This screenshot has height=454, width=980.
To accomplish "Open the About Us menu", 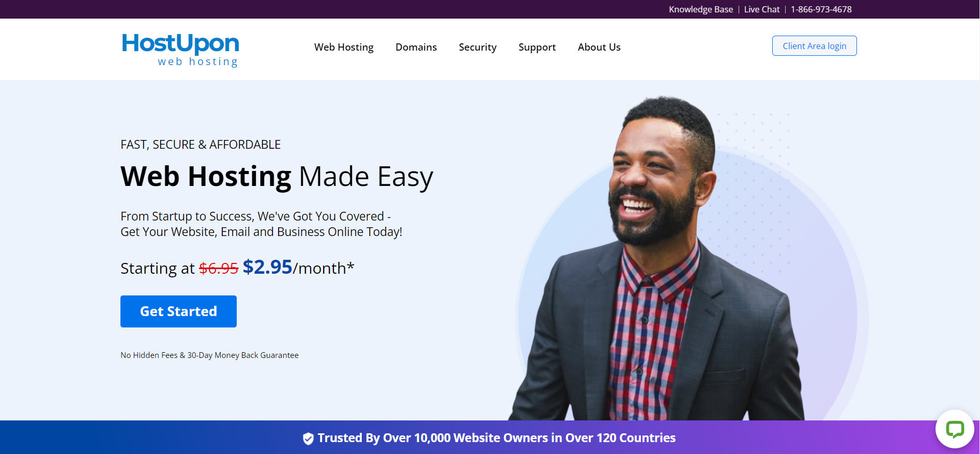I will pyautogui.click(x=599, y=47).
